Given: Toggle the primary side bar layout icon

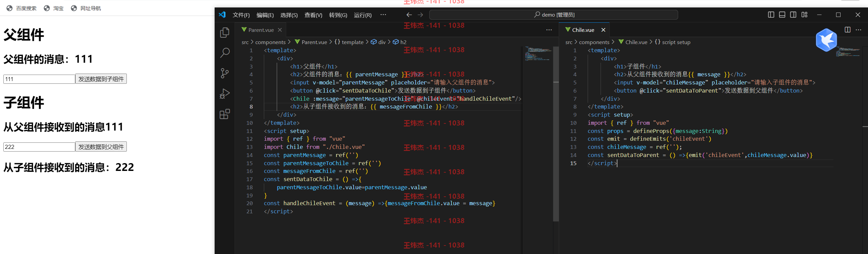Looking at the screenshot, I should tap(771, 15).
